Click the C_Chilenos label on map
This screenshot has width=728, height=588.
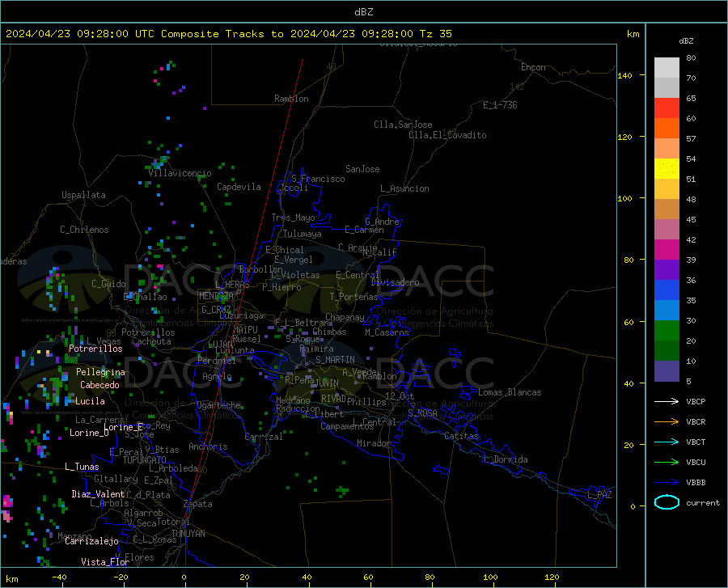(84, 230)
